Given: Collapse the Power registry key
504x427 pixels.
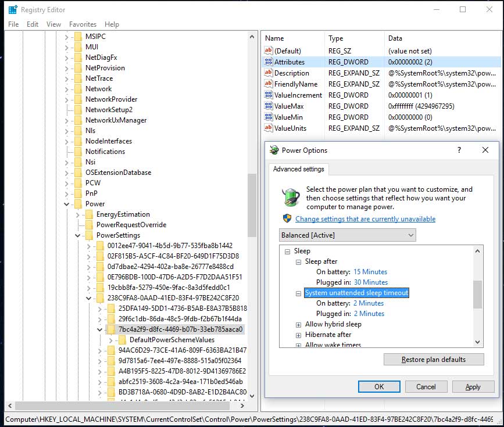Looking at the screenshot, I should [66, 204].
